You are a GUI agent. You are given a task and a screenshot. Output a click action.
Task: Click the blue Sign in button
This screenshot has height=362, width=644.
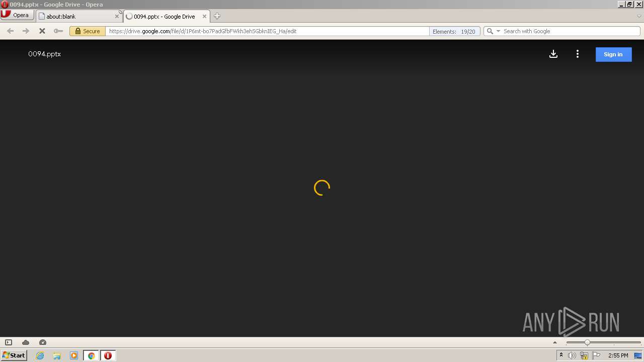click(613, 54)
